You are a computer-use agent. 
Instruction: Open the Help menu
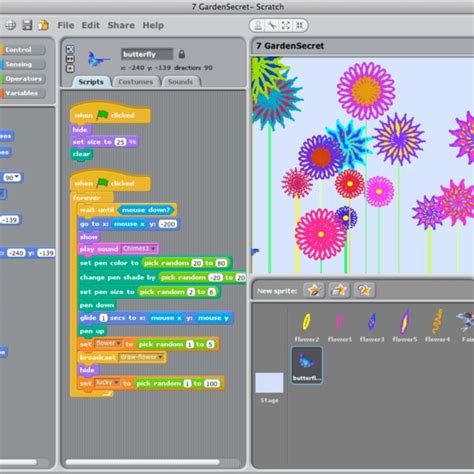153,25
